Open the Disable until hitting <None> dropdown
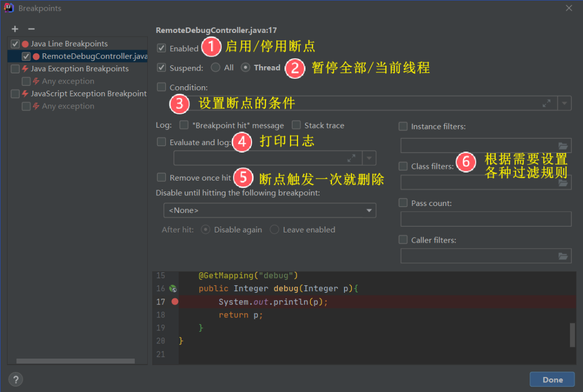The width and height of the screenshot is (583, 392). (x=269, y=210)
